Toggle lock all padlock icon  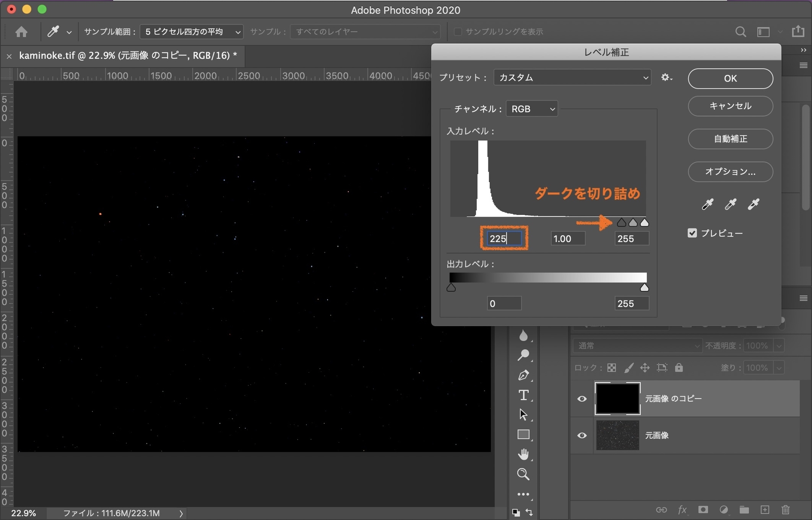[679, 367]
